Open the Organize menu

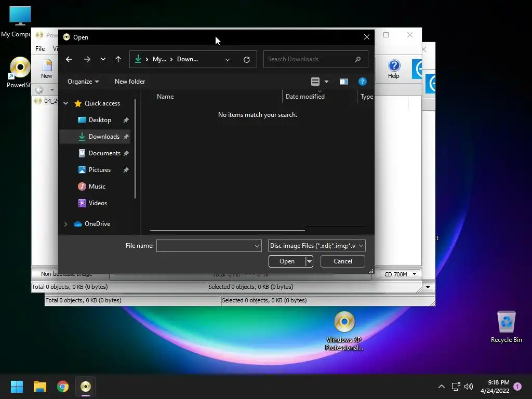click(83, 82)
